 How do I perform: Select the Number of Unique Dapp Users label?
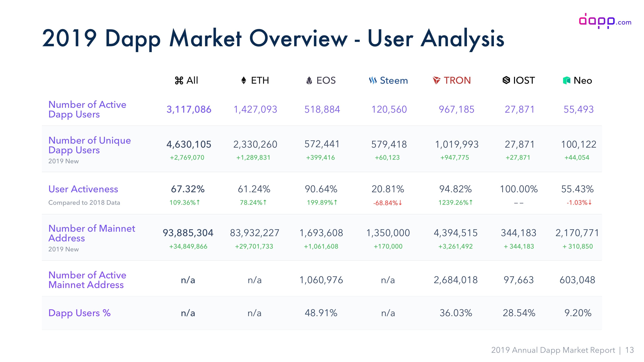[x=90, y=145]
